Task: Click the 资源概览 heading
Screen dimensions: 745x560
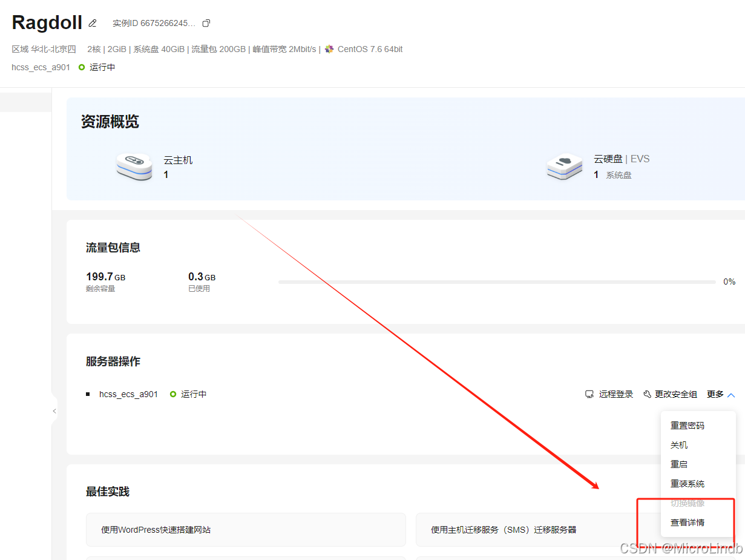Action: coord(110,122)
